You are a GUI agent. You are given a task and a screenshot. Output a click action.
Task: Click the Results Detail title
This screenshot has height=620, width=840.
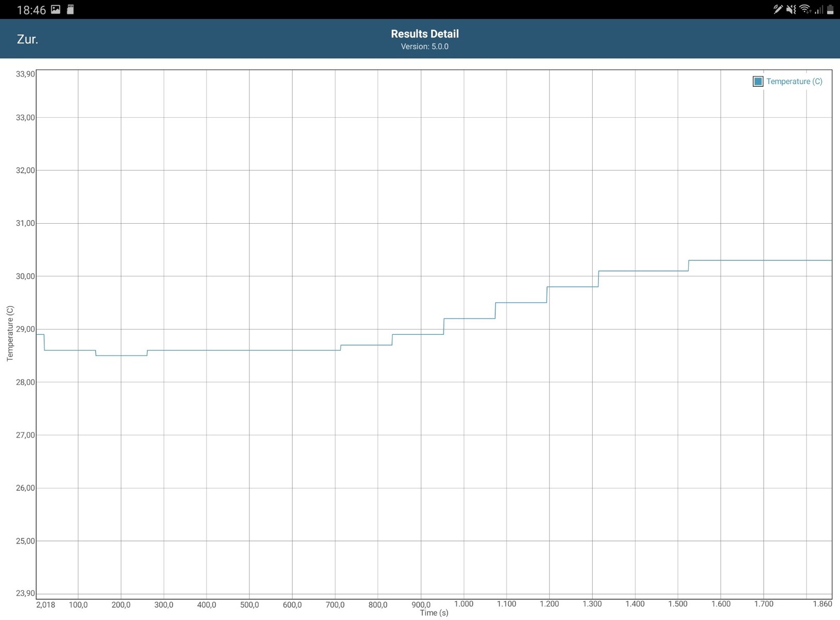[x=424, y=34]
